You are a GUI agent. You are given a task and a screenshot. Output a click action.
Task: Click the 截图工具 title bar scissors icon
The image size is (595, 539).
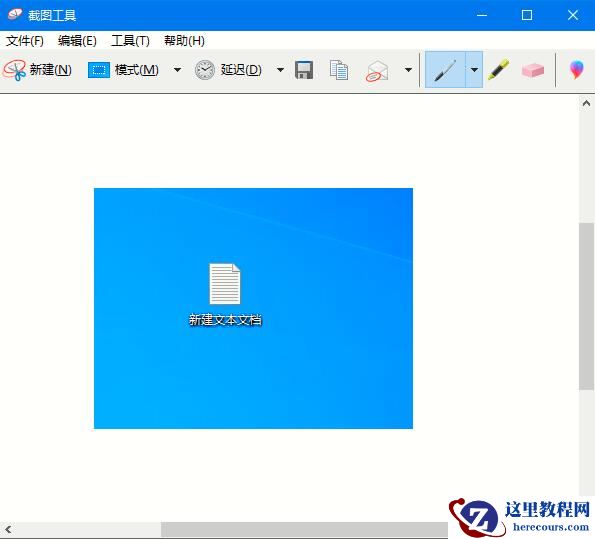pos(15,14)
